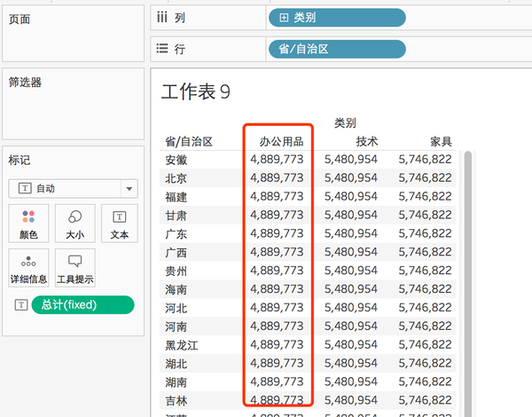Screen dimensions: 532x417
Task: Open the 颜色 (Color) mark card
Action: point(28,224)
